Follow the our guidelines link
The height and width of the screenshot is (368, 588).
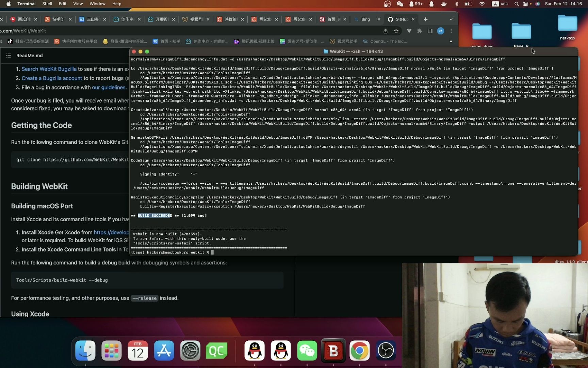[x=109, y=87]
